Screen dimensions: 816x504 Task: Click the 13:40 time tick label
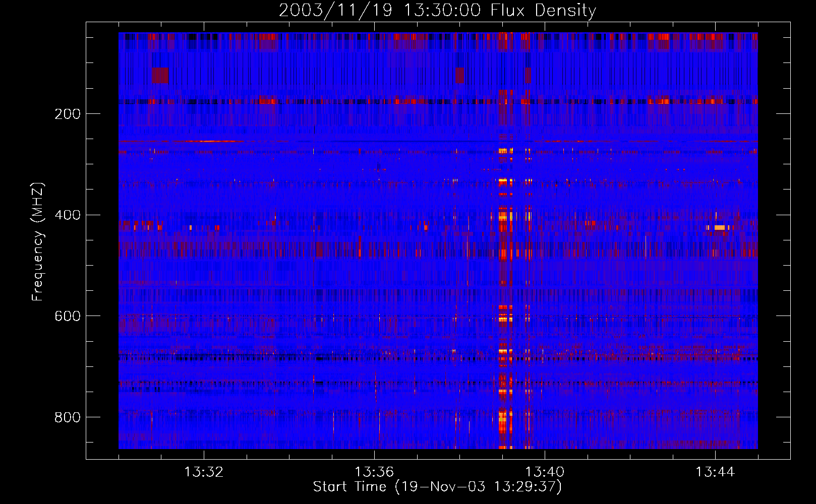coord(545,472)
